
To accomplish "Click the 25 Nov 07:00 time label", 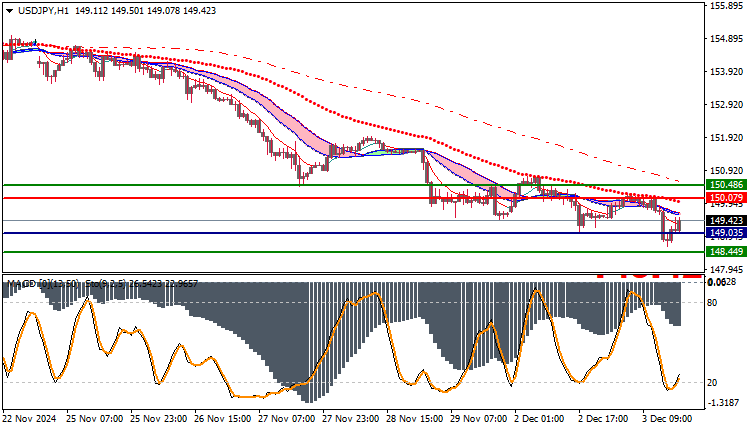I will 94,419.
